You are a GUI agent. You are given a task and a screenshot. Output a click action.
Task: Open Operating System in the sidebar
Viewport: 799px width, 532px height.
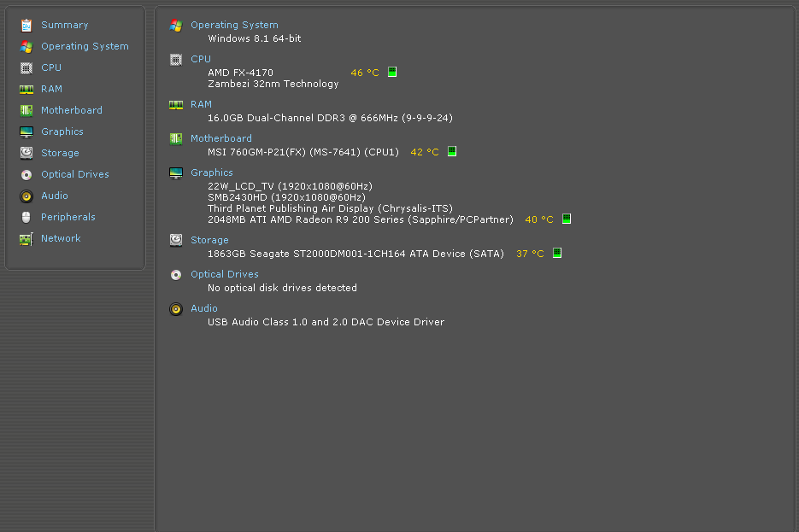click(85, 46)
